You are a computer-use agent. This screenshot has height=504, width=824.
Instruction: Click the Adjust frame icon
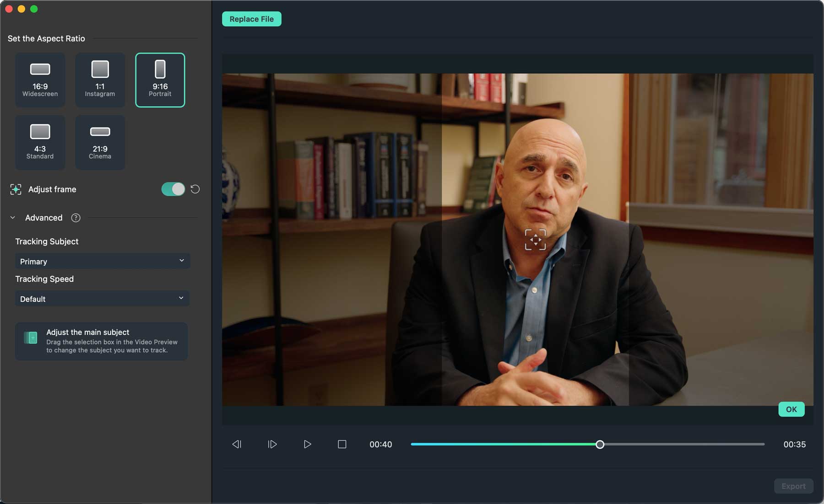coord(16,189)
